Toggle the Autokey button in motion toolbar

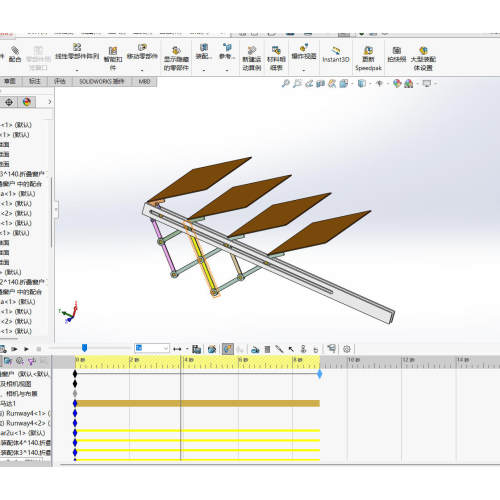(228, 349)
